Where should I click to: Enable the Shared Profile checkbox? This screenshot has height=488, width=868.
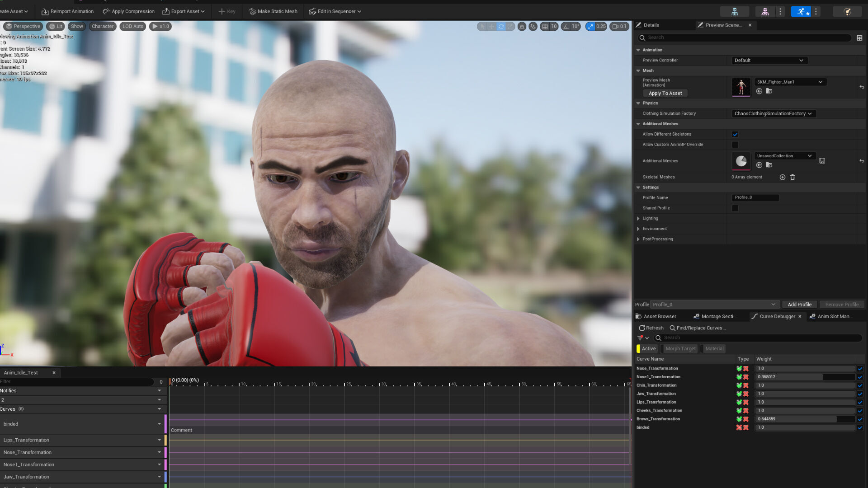click(735, 208)
